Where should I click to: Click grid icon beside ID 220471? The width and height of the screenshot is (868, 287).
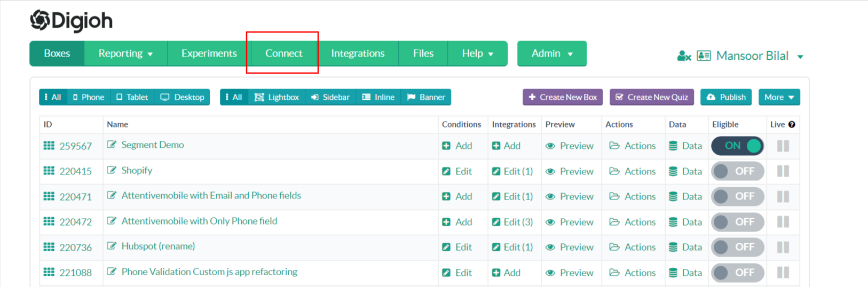point(49,196)
